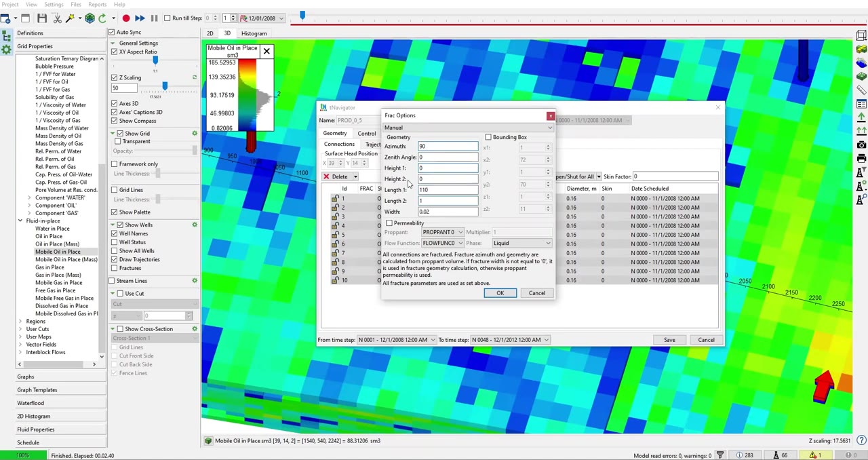Confirm Frac Options with OK
Image resolution: width=868 pixels, height=460 pixels.
click(500, 292)
